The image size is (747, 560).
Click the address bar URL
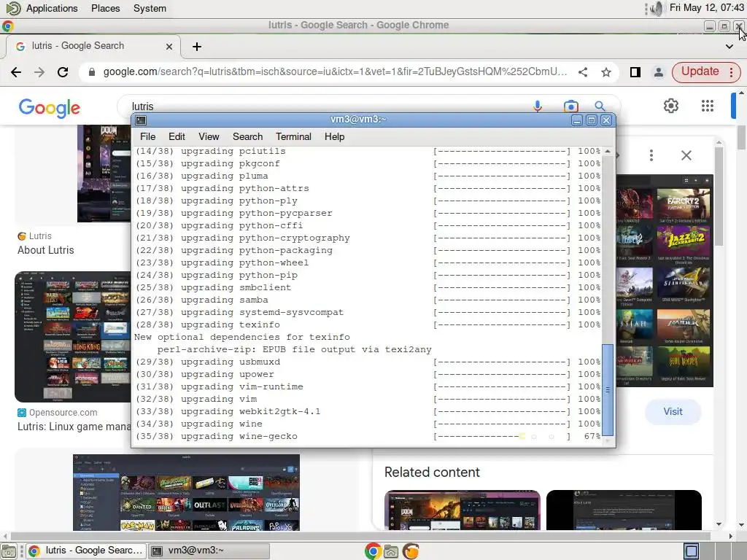(x=335, y=72)
